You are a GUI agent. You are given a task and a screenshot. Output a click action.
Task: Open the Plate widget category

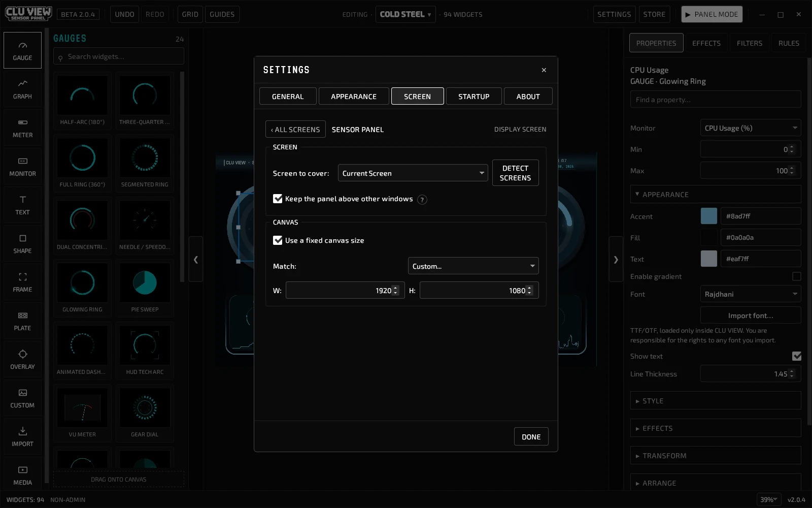pos(22,321)
